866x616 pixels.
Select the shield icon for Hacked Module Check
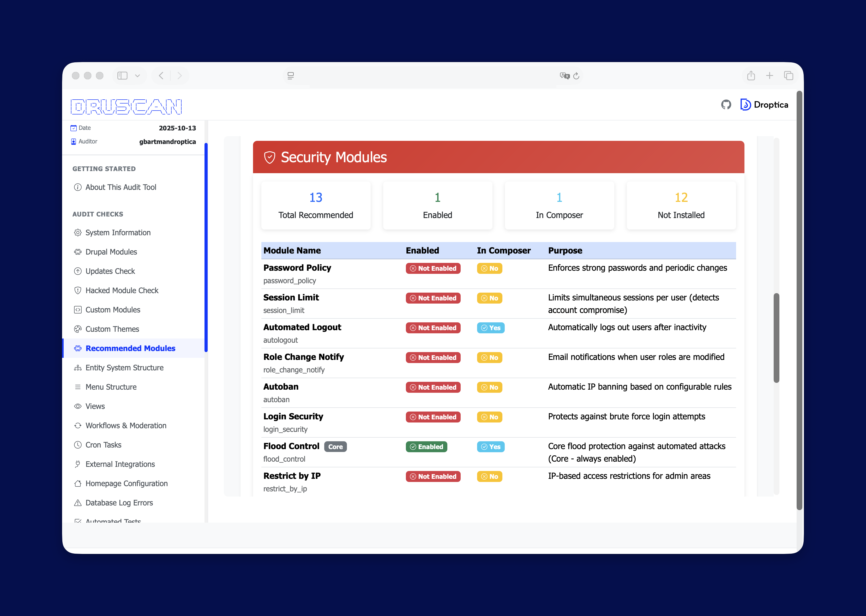pos(78,290)
